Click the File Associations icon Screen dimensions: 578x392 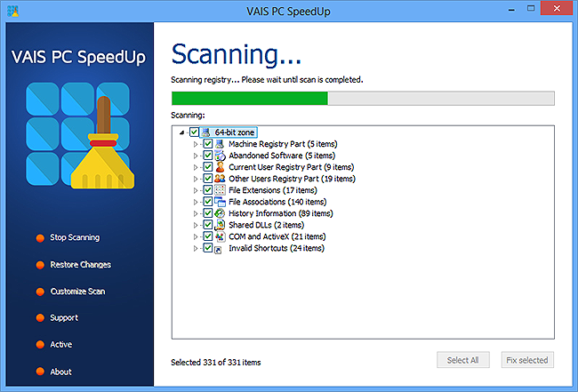point(220,202)
